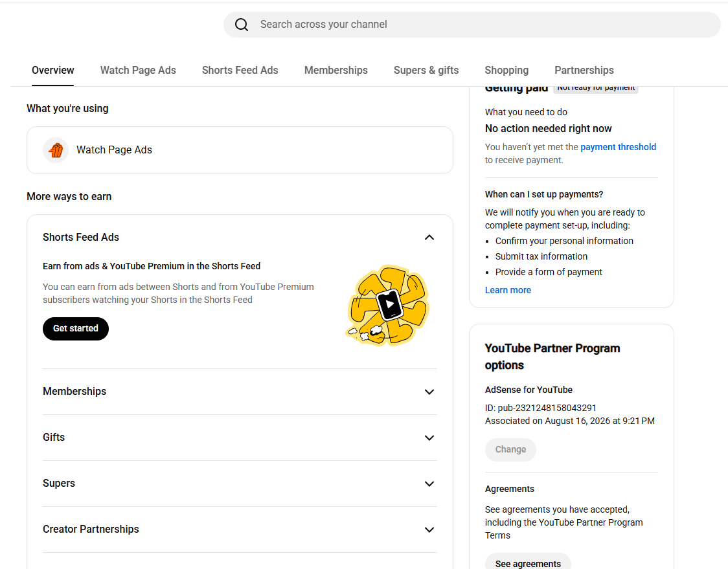Screen dimensions: 728x569
Task: Click the Change AdSense button
Action: click(510, 450)
